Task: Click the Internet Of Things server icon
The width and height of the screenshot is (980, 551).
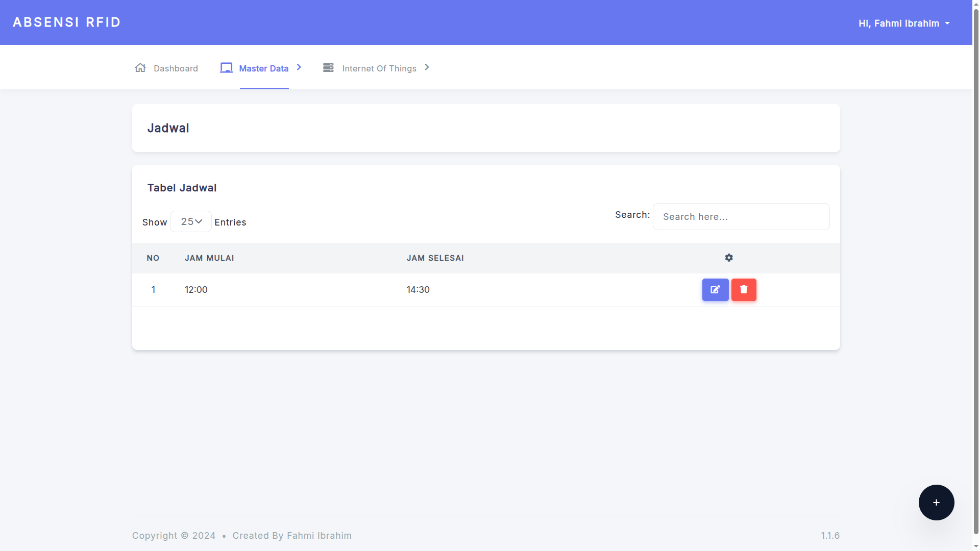Action: (x=328, y=68)
